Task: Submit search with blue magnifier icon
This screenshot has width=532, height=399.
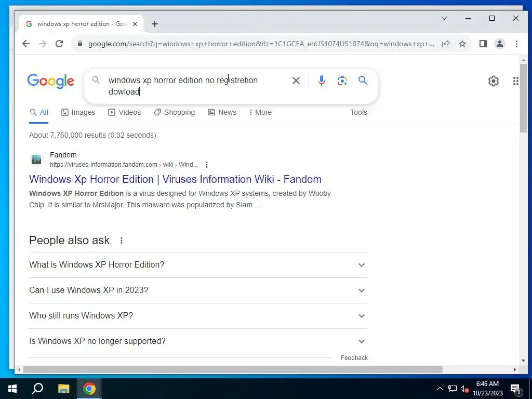Action: coord(363,81)
